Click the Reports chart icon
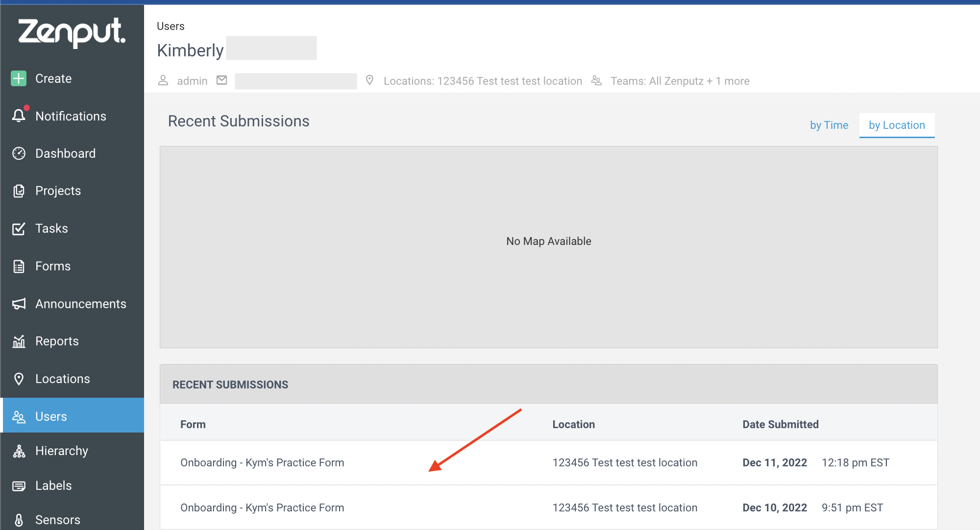 point(19,341)
